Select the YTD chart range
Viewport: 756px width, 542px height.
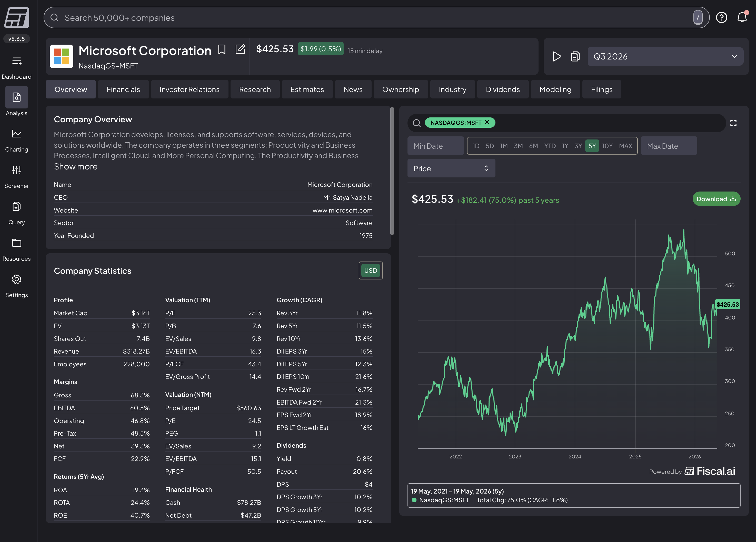pos(550,146)
